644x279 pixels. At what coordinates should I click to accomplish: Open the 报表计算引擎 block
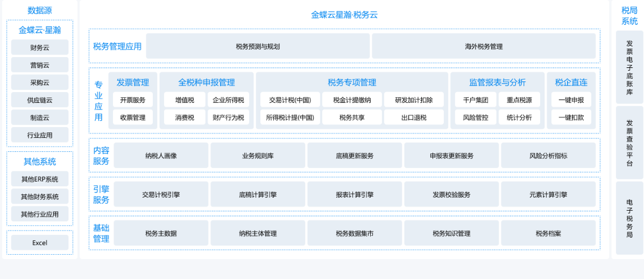pyautogui.click(x=355, y=194)
